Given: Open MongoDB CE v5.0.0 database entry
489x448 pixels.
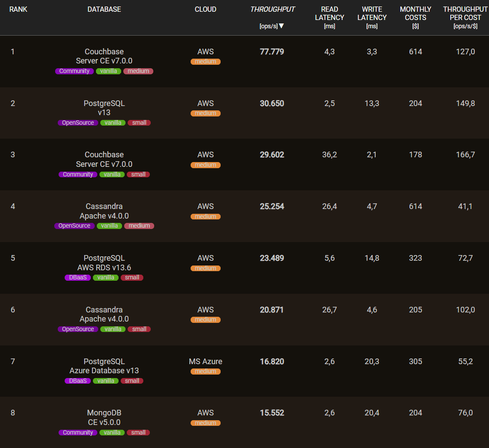Looking at the screenshot, I should tap(104, 418).
